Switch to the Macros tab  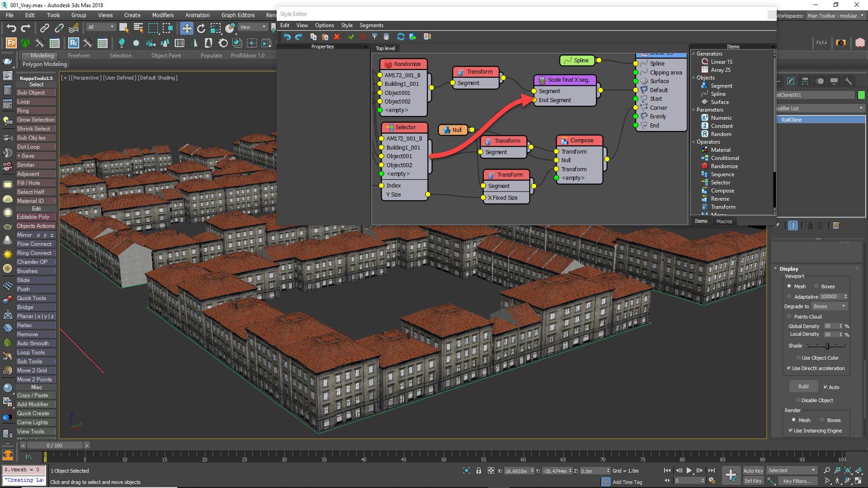tap(724, 221)
